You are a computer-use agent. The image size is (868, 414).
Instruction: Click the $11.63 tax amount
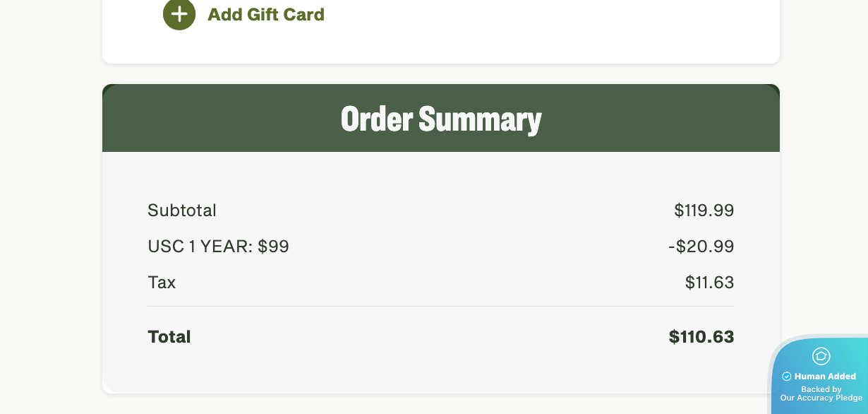(709, 283)
